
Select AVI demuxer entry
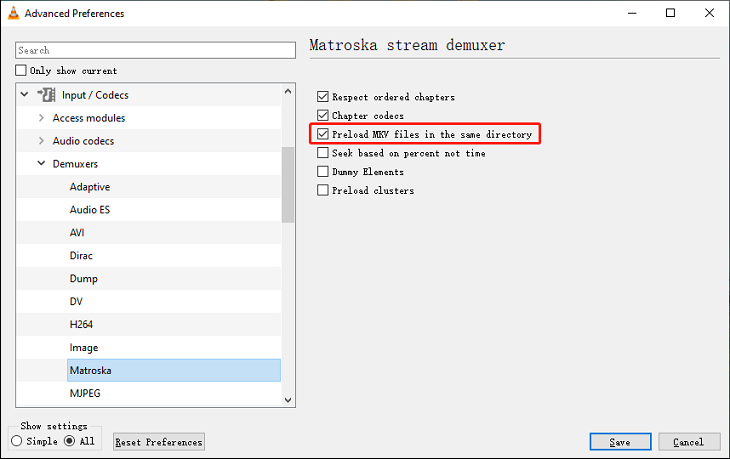77,232
